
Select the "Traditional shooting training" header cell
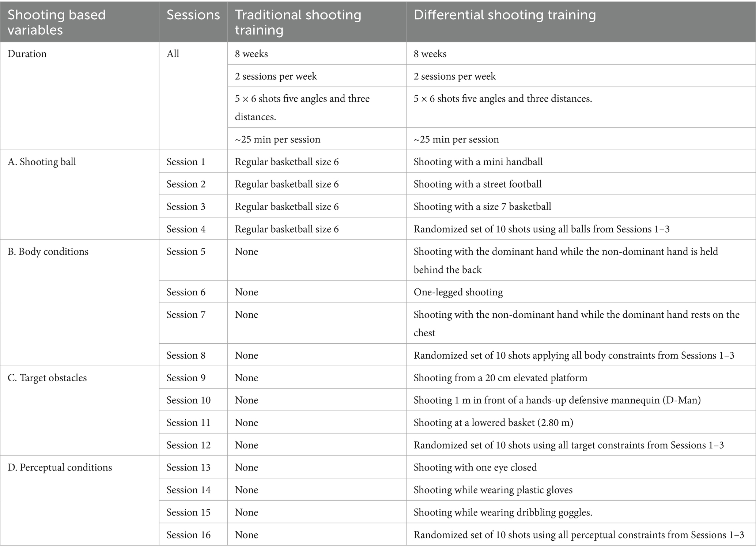(298, 22)
